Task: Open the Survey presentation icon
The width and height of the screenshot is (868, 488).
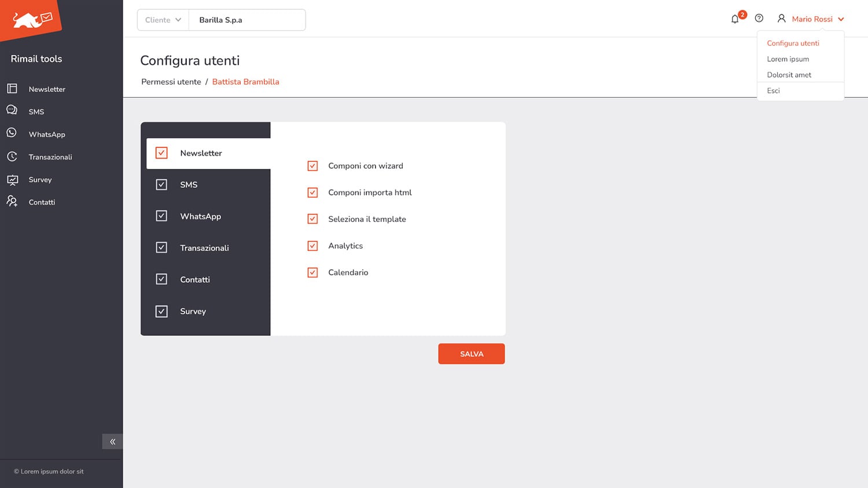Action: coord(12,179)
